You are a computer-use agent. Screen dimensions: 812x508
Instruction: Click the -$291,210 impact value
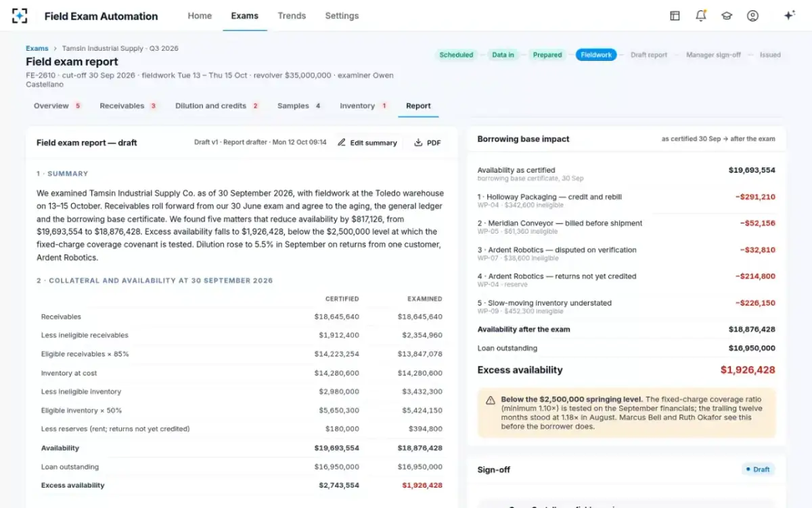click(x=755, y=197)
